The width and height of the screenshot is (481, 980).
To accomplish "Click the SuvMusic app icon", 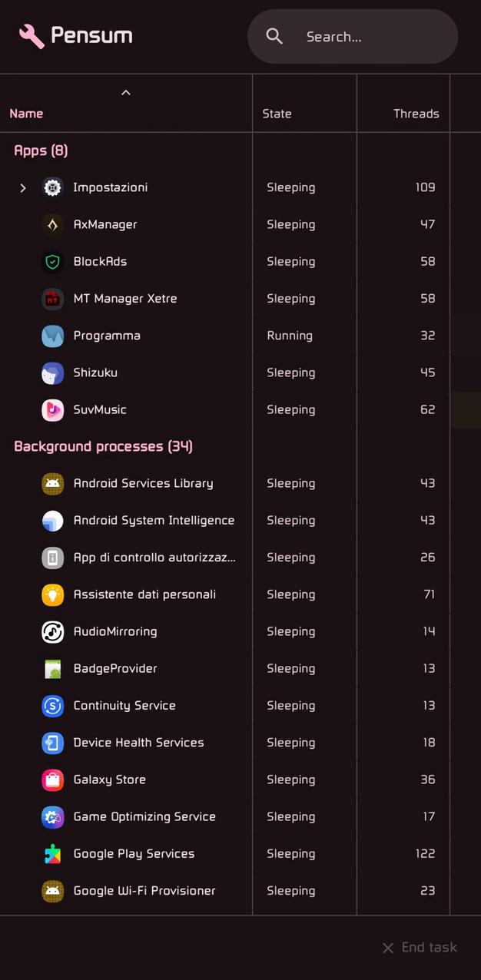I will coord(52,410).
